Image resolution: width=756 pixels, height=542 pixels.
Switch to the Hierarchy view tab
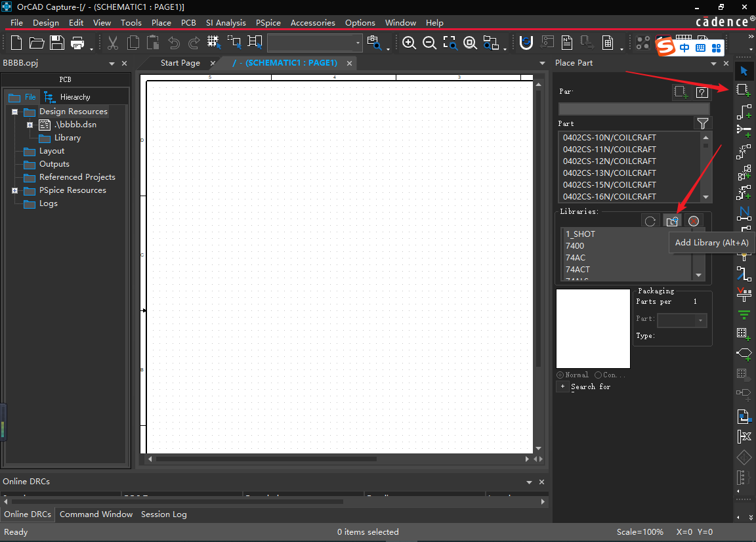click(x=67, y=97)
